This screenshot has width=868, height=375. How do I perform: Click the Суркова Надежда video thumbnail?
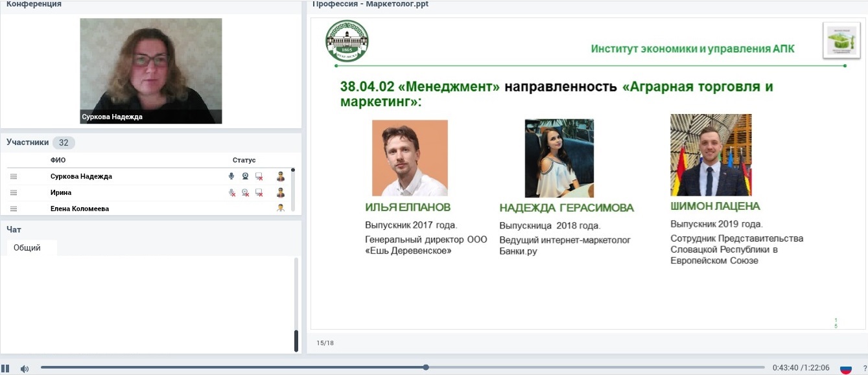tap(150, 71)
